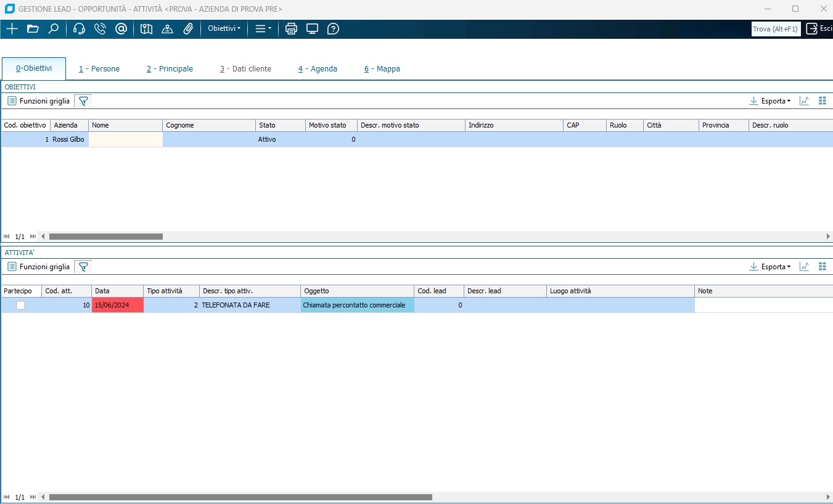Click the Esci exit button
Screen dimensions: 833x504
click(x=819, y=28)
